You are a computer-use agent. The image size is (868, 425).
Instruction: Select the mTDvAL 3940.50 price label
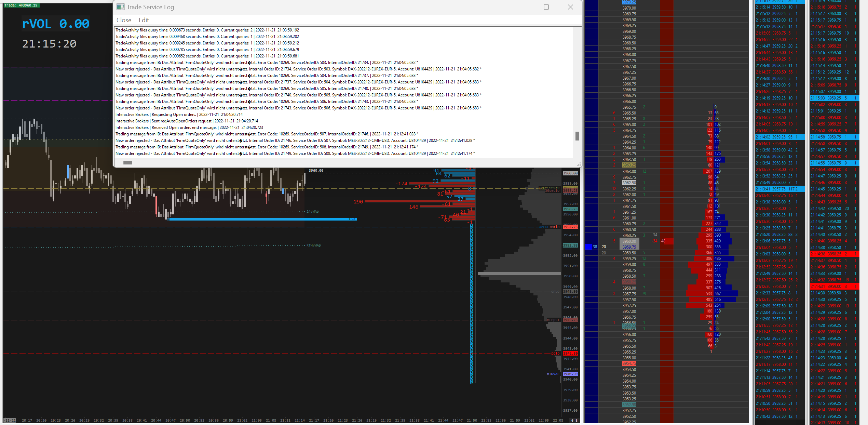point(570,374)
